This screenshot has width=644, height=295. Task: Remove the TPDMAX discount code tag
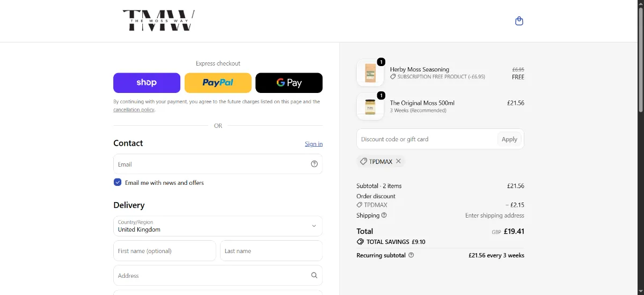(398, 161)
